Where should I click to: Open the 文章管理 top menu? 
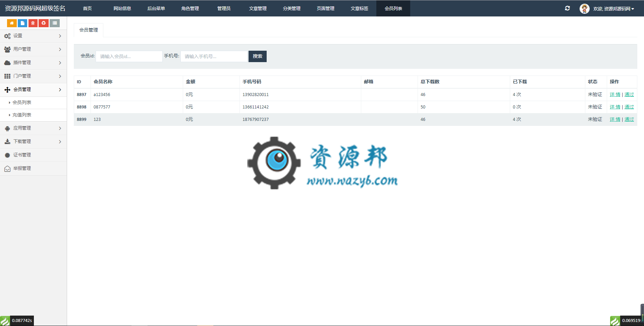258,8
